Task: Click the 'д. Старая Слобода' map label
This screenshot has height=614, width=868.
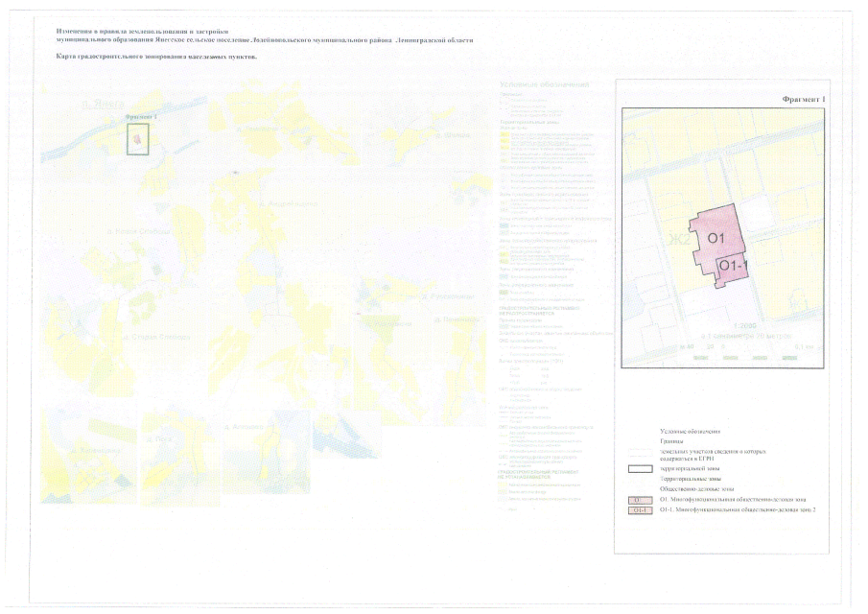Action: (156, 337)
